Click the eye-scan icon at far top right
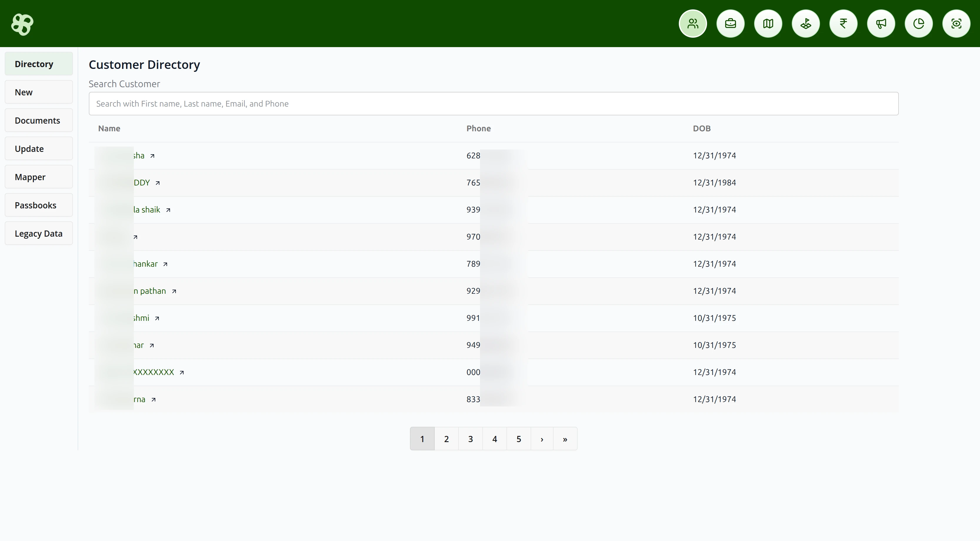 [956, 23]
